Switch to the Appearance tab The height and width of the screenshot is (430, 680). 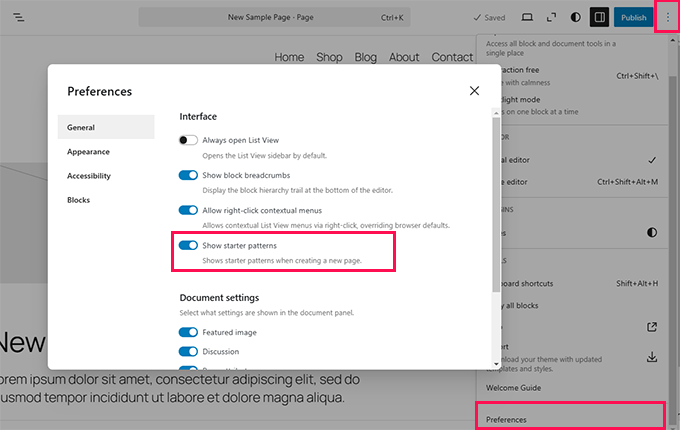89,152
